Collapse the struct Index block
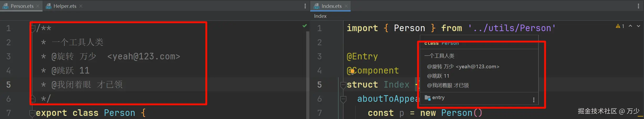This screenshot has height=119, width=644. click(x=343, y=85)
